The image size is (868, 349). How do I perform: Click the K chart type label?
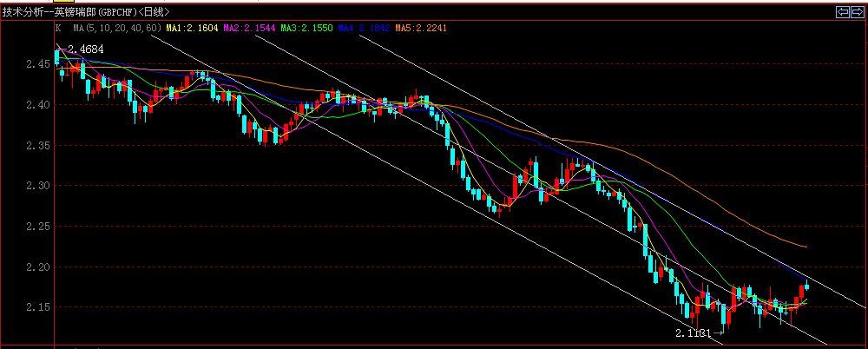(59, 28)
